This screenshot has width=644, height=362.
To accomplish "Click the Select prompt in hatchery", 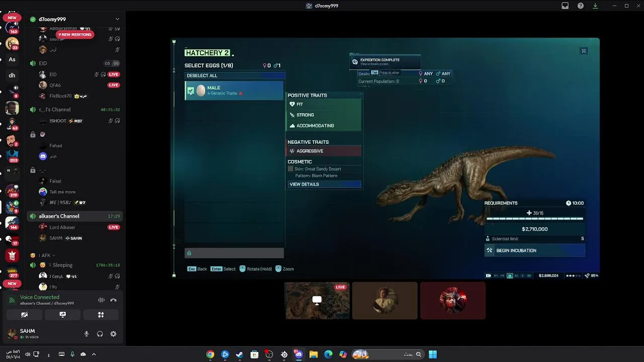I will (223, 269).
